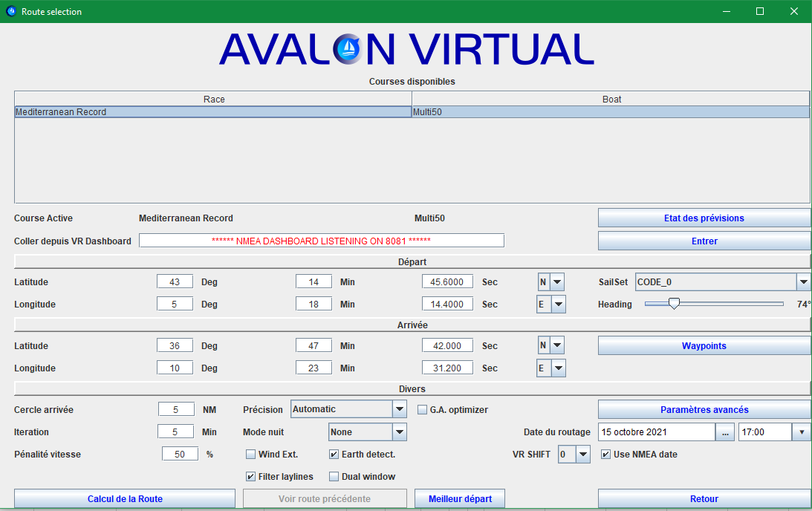Expand the SailSet CODE_0 dropdown
This screenshot has height=511, width=812.
tap(802, 282)
